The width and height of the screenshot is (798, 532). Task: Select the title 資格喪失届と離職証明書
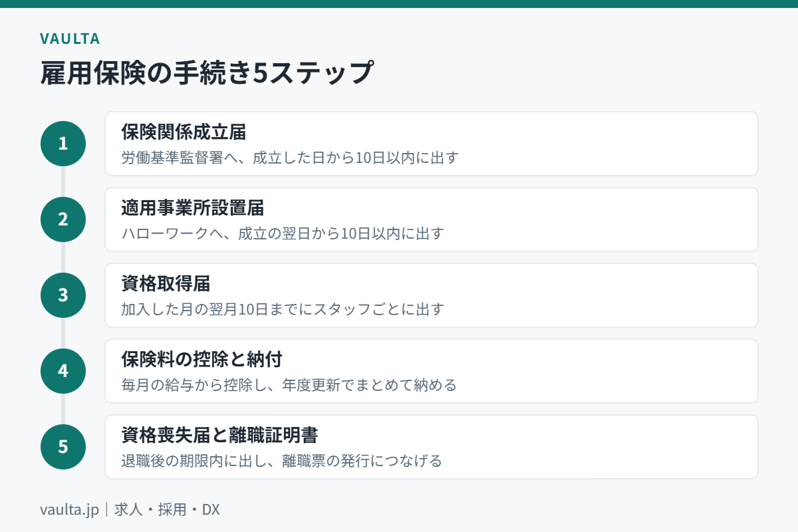(219, 436)
